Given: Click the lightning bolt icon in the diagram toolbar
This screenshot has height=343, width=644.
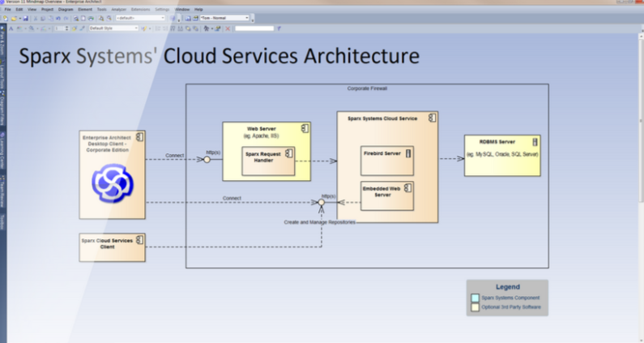Looking at the screenshot, I should click(x=143, y=28).
